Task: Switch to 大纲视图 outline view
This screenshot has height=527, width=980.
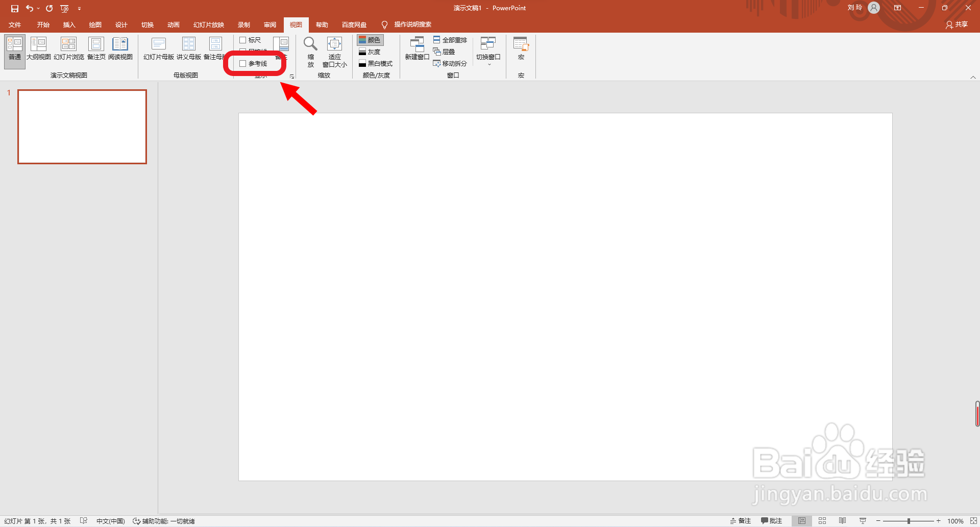Action: [39, 49]
